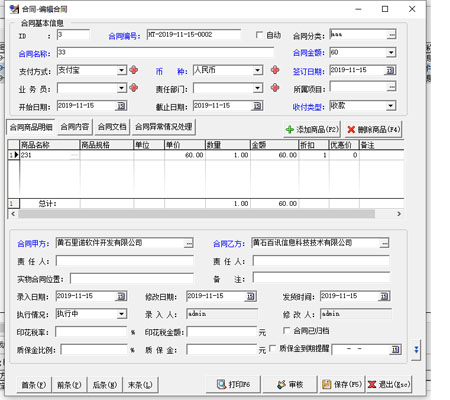Expand the 支付方式 dropdown

[x=122, y=70]
